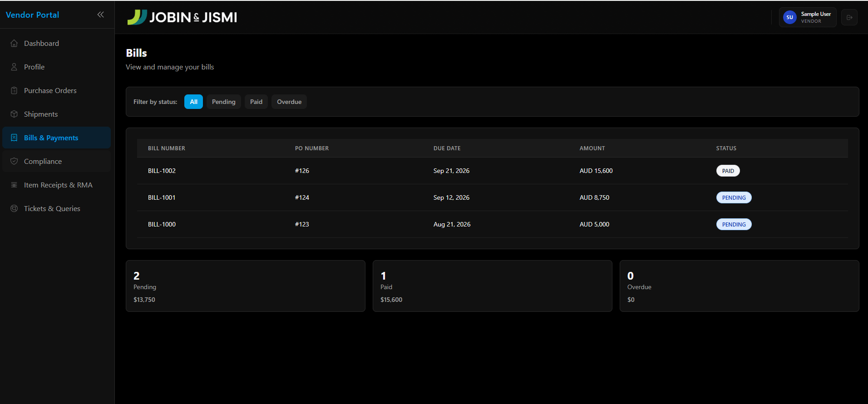
Task: Click PO number #124
Action: click(302, 197)
